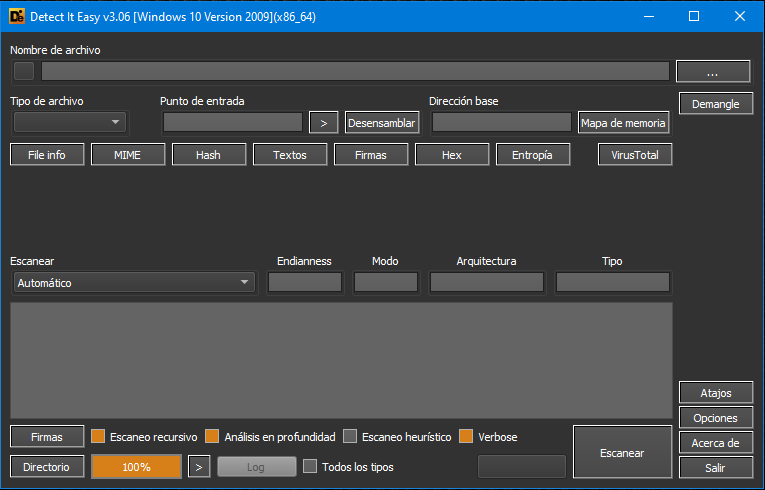The width and height of the screenshot is (765, 490).
Task: Open Opciones settings
Action: pyautogui.click(x=716, y=418)
